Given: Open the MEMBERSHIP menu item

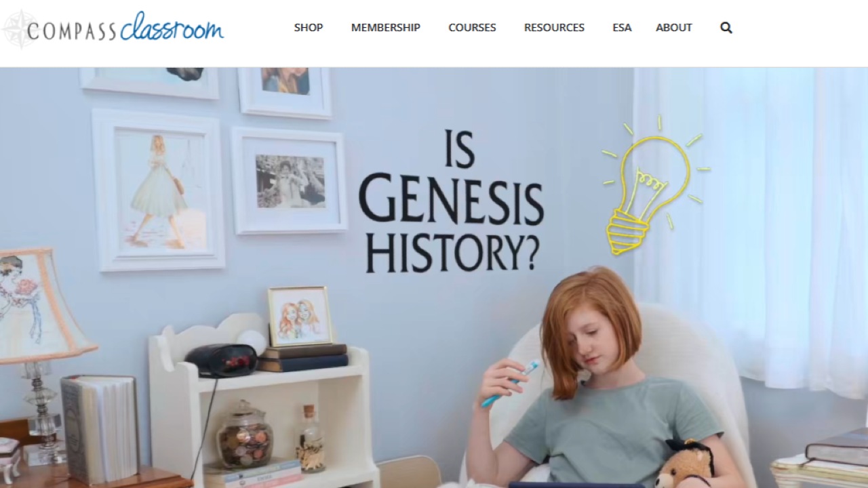Looking at the screenshot, I should point(386,28).
